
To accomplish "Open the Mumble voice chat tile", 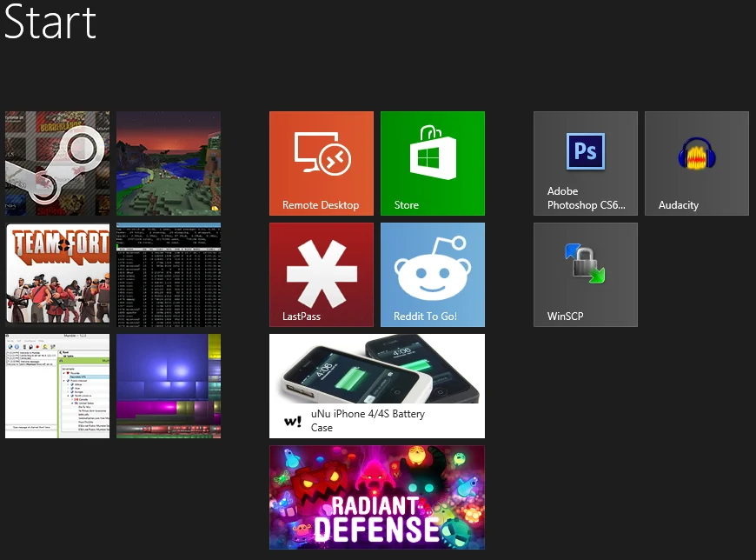I will click(56, 385).
